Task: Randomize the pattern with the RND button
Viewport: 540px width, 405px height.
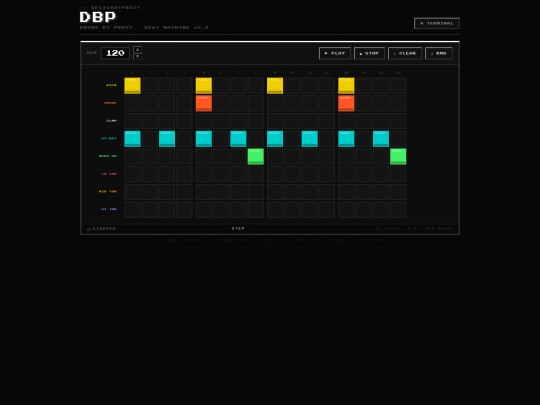Action: tap(439, 53)
